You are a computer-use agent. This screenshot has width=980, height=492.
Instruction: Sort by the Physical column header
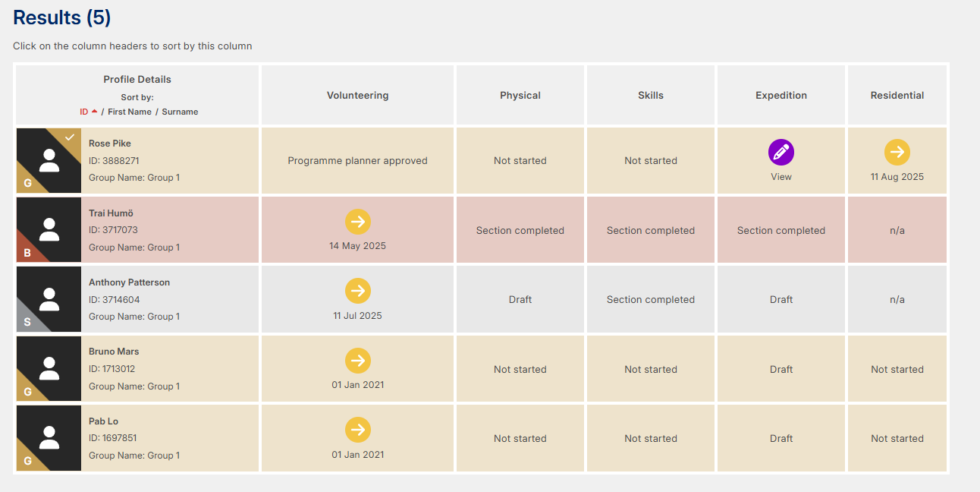[520, 96]
